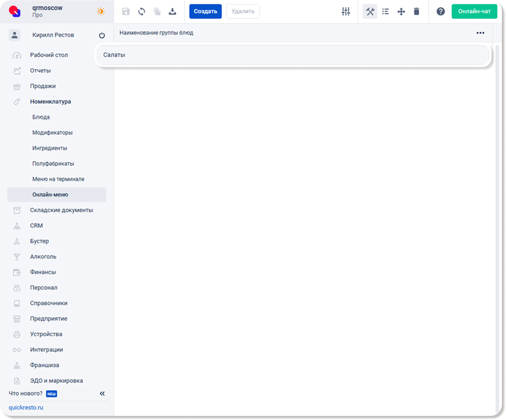Expand the Складские документы section
The image size is (506, 420).
61,210
